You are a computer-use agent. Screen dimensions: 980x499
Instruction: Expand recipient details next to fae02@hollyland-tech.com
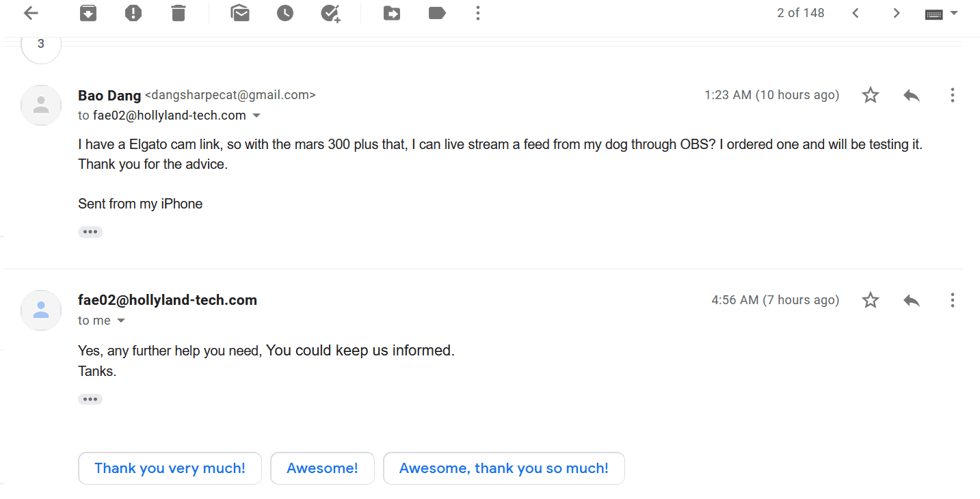(x=257, y=116)
